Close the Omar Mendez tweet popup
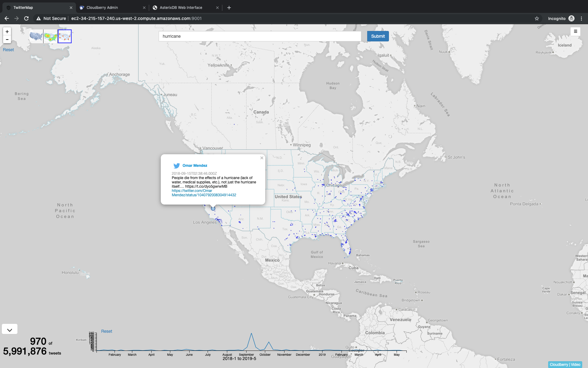This screenshot has width=588, height=368. click(x=262, y=158)
